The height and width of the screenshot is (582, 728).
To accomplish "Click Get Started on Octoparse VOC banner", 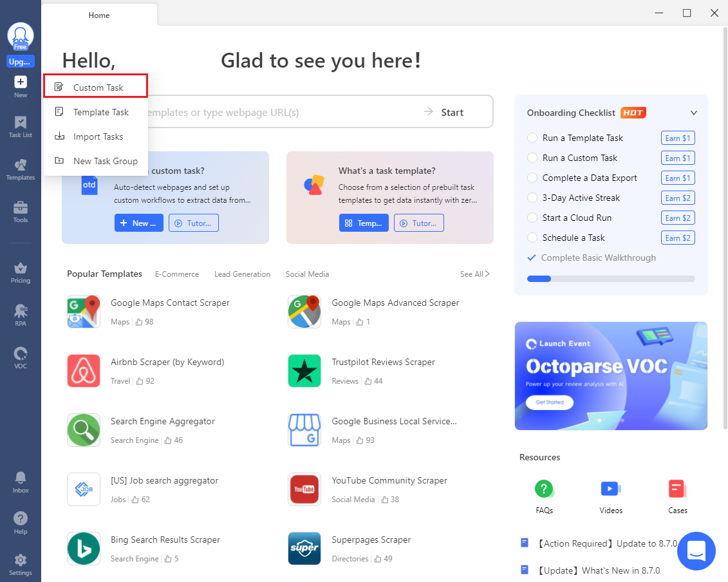I will (x=550, y=402).
